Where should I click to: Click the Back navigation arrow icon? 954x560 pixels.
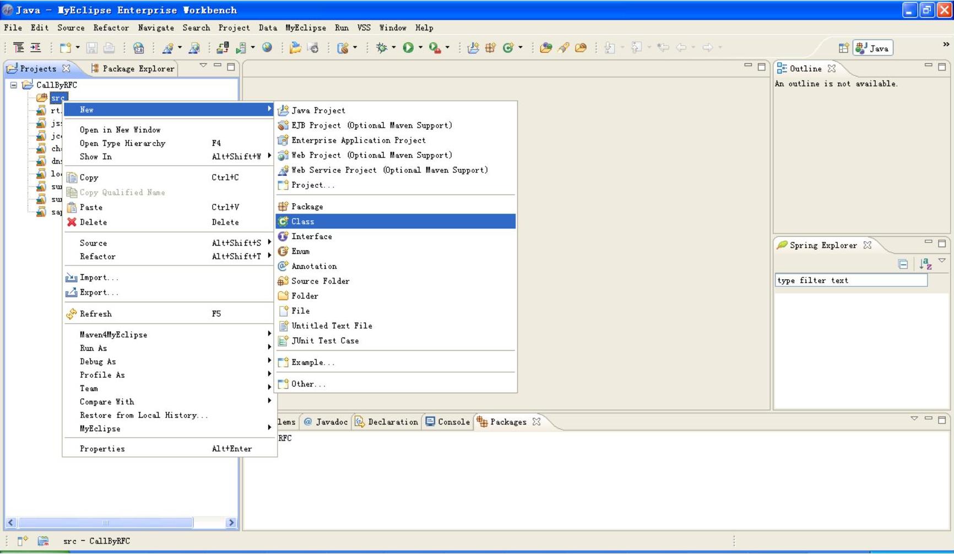[681, 48]
